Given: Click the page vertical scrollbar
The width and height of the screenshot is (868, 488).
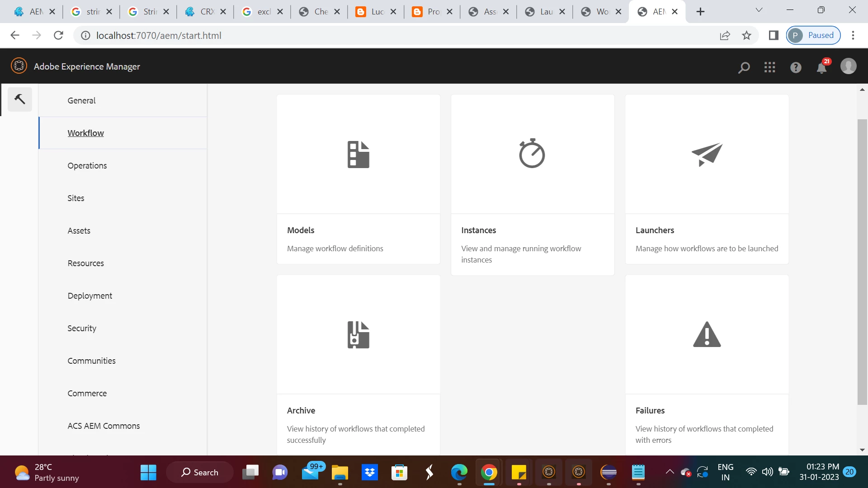Looking at the screenshot, I should 862,262.
